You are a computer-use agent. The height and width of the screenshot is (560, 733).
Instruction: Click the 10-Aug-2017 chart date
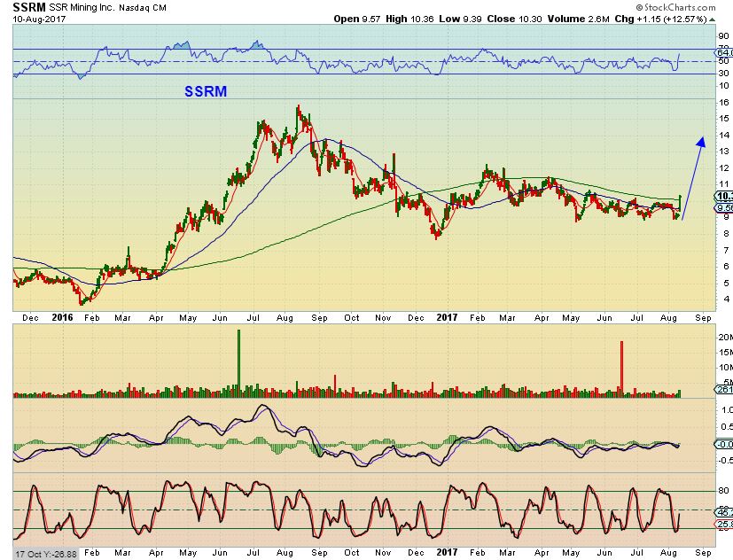click(39, 19)
